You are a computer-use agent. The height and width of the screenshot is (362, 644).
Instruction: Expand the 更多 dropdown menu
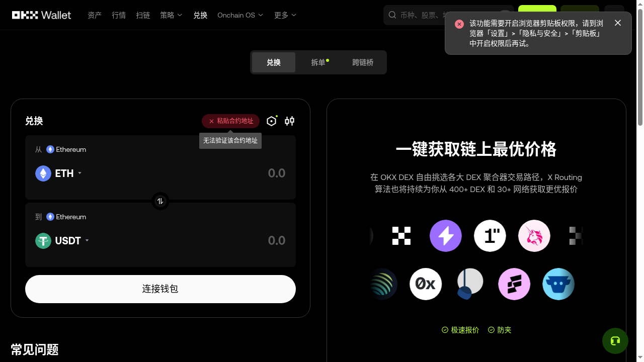point(285,15)
